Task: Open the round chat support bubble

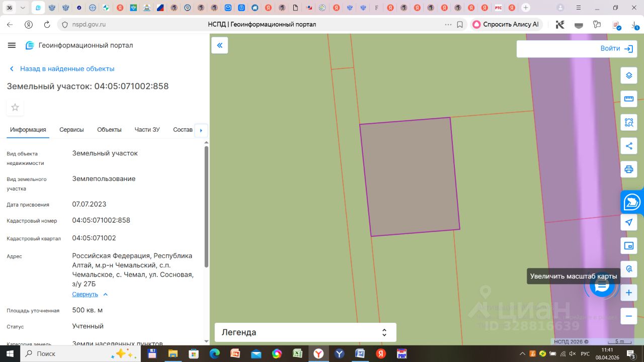Action: (602, 286)
